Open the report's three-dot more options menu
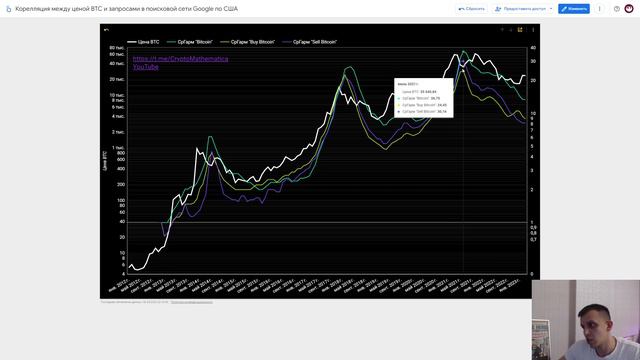Screen dimensions: 640x360 (600, 9)
